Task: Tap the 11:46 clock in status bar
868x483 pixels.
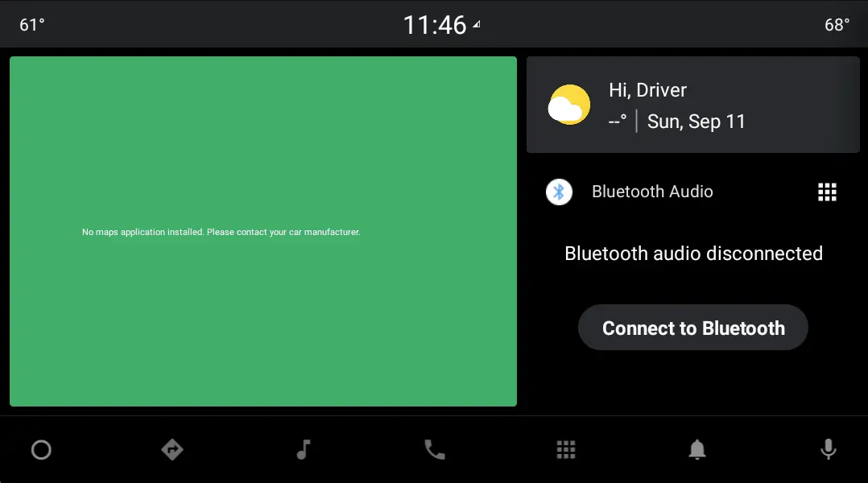Action: [x=435, y=25]
